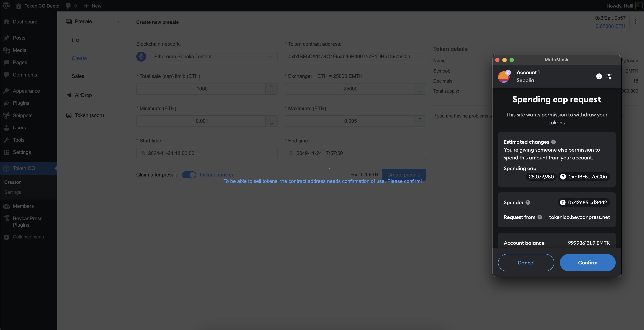Click the spending cap token address 0xb1BF5...7eC0a
Image resolution: width=644 pixels, height=330 pixels.
click(x=584, y=177)
